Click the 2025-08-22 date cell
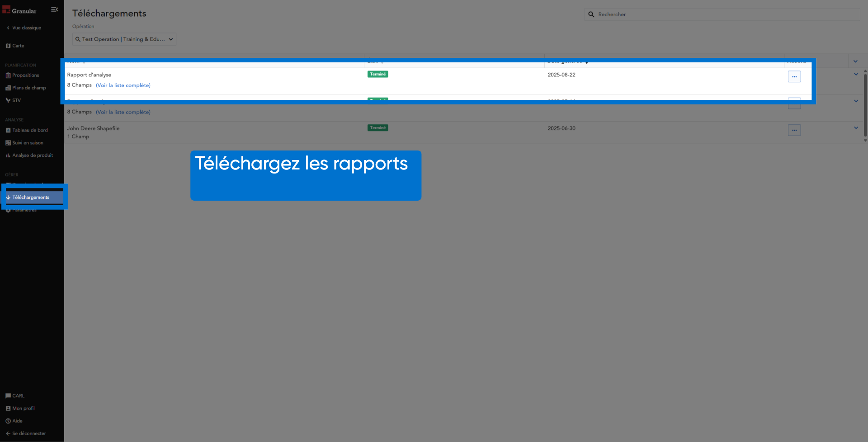This screenshot has width=868, height=442. coord(561,75)
